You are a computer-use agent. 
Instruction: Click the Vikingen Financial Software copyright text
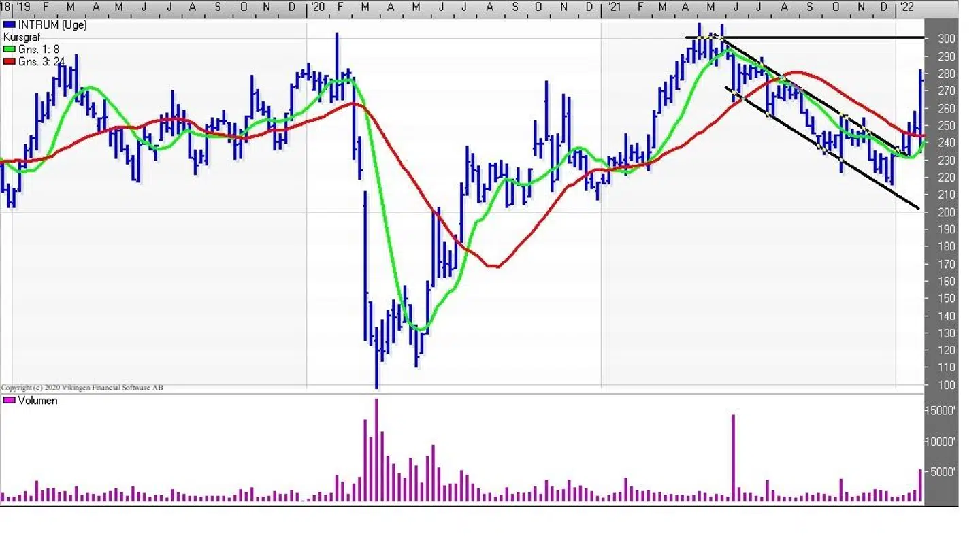pyautogui.click(x=82, y=388)
